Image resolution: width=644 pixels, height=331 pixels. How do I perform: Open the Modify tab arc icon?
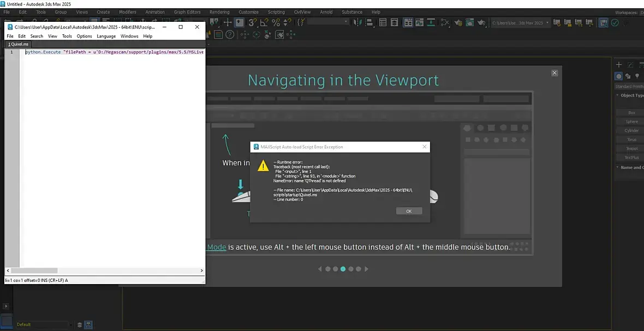(x=630, y=64)
